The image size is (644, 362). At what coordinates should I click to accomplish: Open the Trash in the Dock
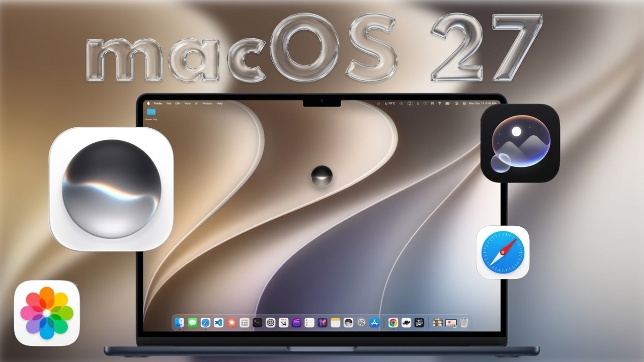[x=464, y=323]
